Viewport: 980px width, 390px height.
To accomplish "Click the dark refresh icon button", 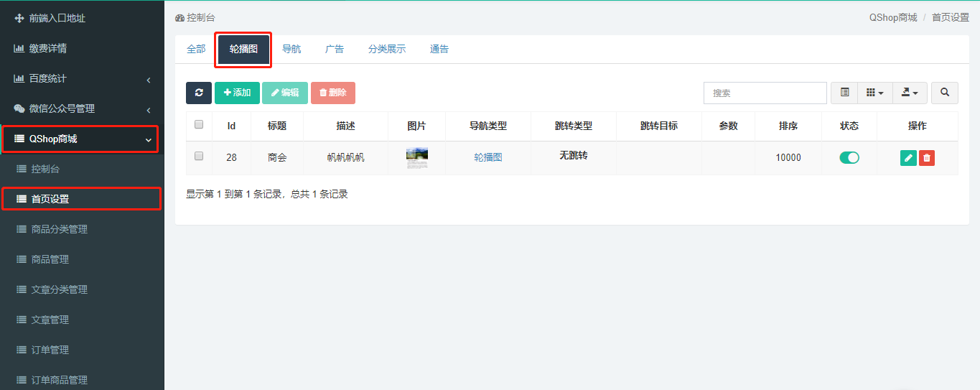I will 199,93.
